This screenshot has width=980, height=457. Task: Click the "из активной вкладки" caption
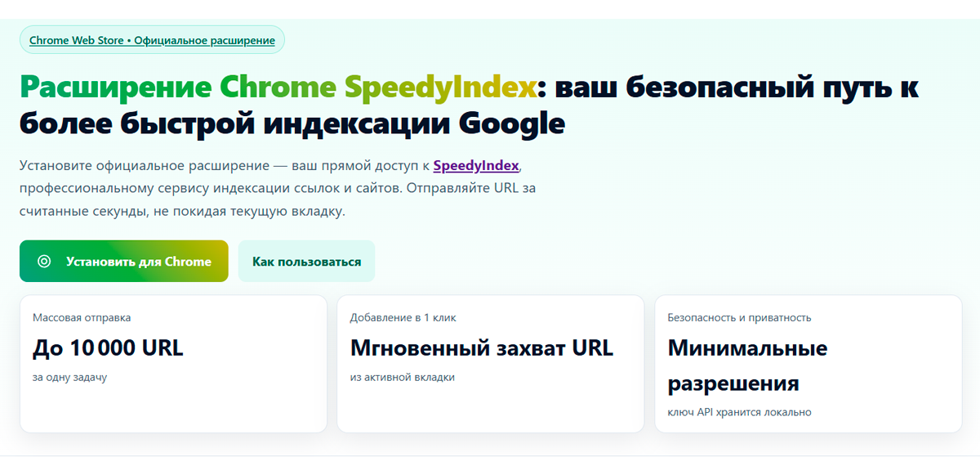point(402,378)
